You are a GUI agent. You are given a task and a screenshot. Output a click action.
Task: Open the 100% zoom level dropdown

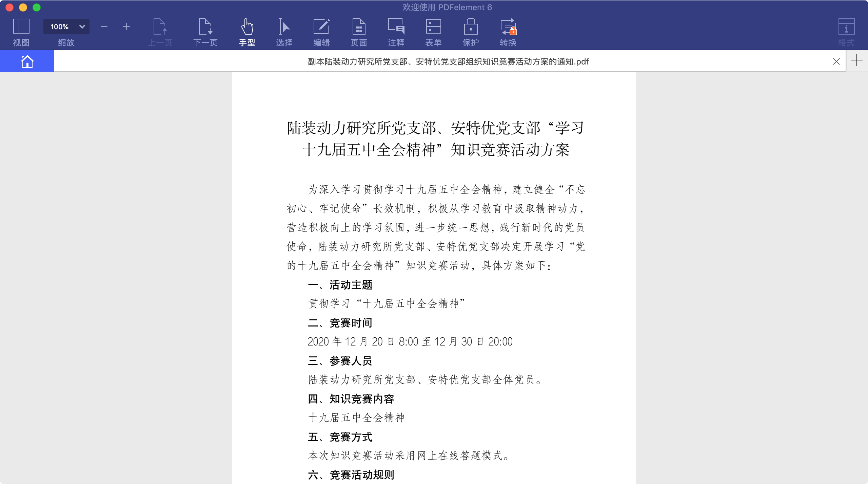click(66, 27)
